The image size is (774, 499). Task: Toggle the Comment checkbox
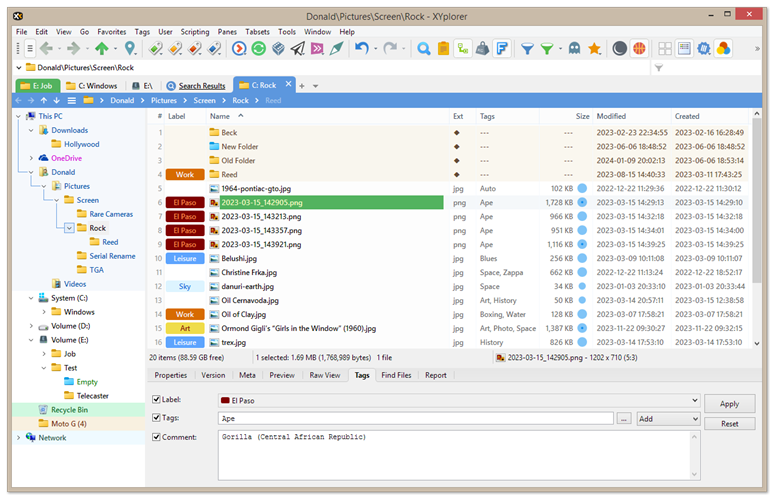(x=155, y=437)
